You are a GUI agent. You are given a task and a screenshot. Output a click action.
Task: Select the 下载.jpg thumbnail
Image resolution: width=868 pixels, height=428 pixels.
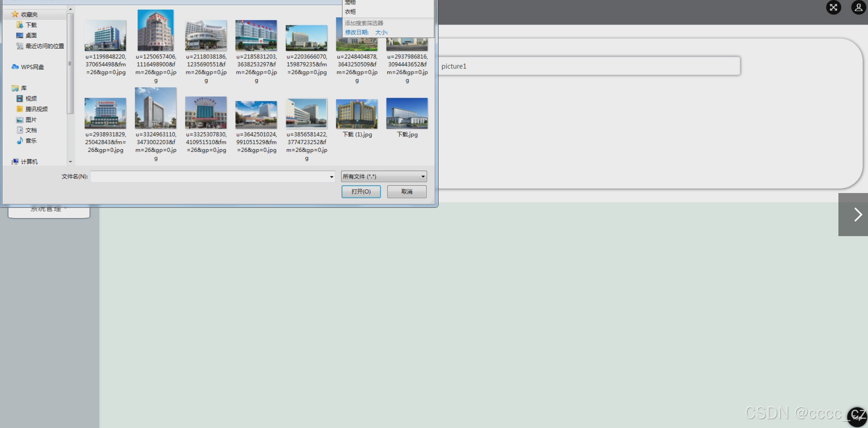[x=407, y=114]
